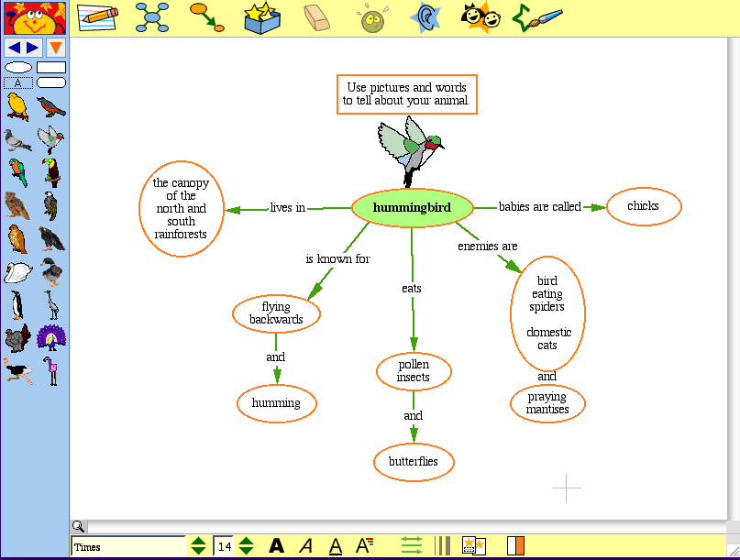This screenshot has height=560, width=740.
Task: Open the color fill swatch control
Action: [x=514, y=545]
